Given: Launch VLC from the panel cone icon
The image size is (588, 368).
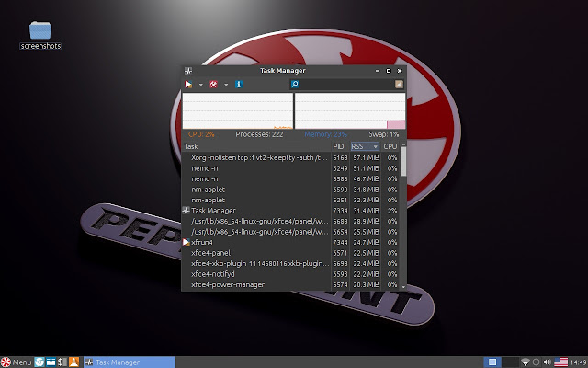Looking at the screenshot, I should coord(73,362).
